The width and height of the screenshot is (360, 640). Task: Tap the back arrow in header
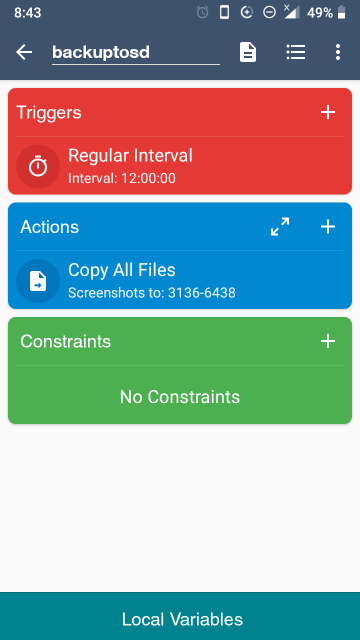click(24, 52)
